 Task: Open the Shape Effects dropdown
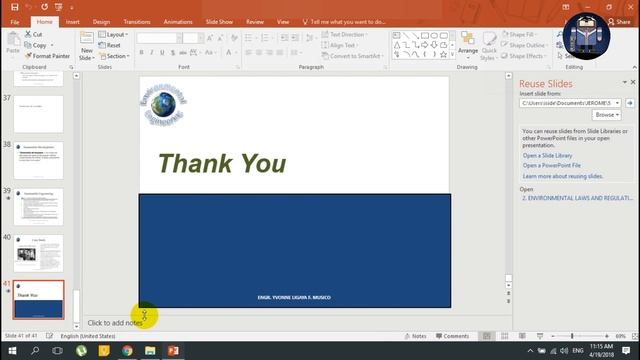524,56
